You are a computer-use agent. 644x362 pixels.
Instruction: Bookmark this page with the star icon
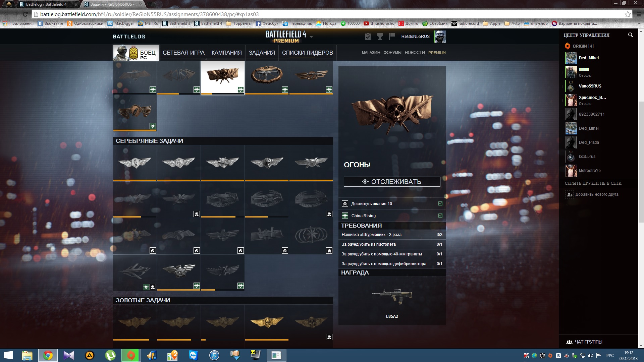pos(628,14)
